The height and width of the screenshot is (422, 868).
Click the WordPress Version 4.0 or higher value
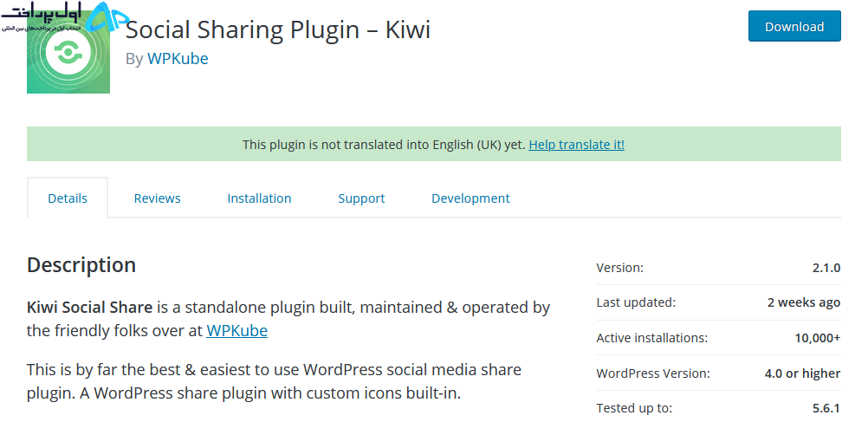tap(802, 373)
